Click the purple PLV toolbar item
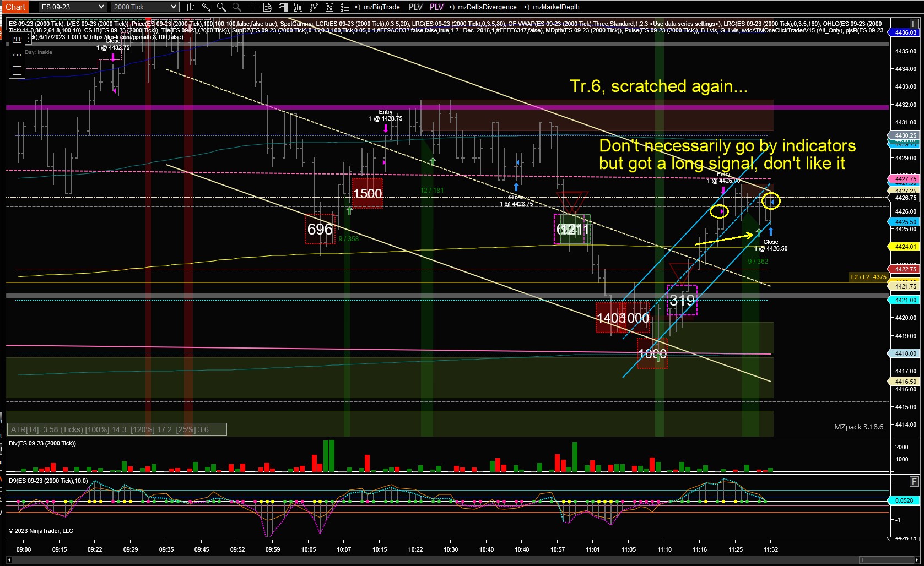This screenshot has width=924, height=566. 436,7
